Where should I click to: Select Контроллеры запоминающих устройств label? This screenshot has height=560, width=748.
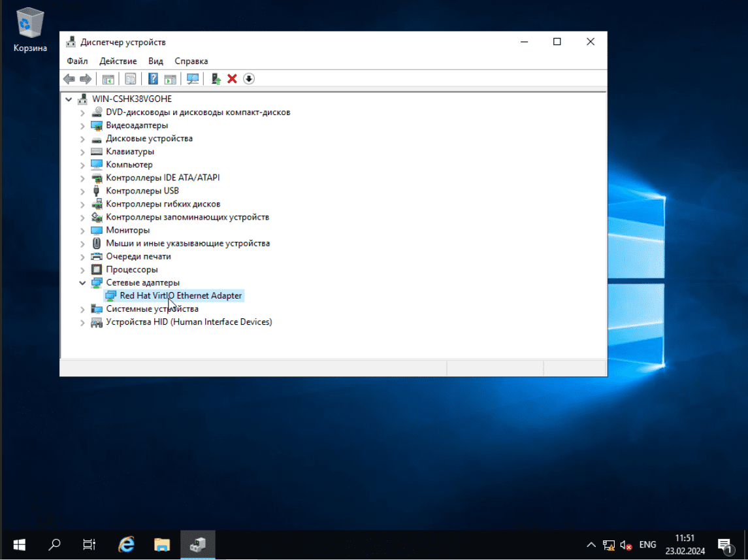[x=187, y=217]
